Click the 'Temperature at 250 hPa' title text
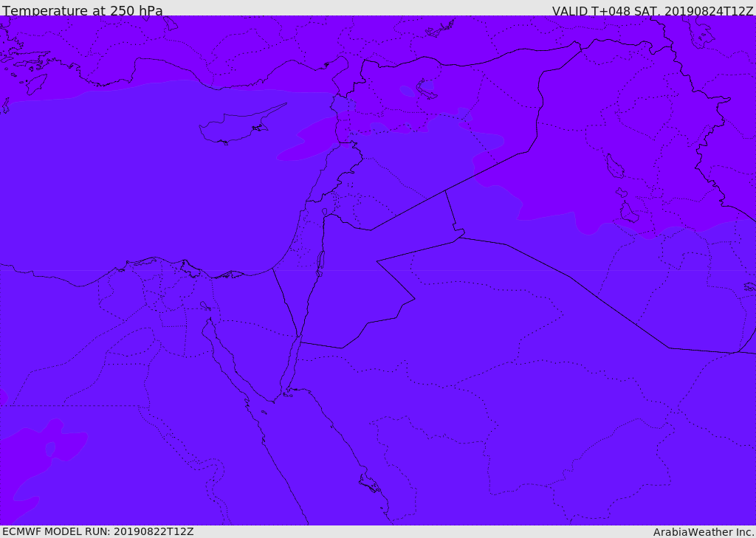The image size is (756, 538). click(83, 10)
